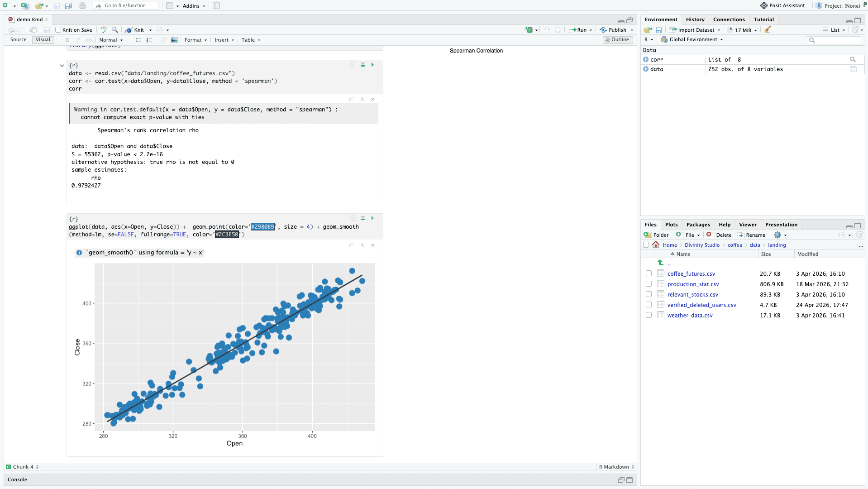Open the Format dropdown menu
The image size is (868, 489).
196,40
